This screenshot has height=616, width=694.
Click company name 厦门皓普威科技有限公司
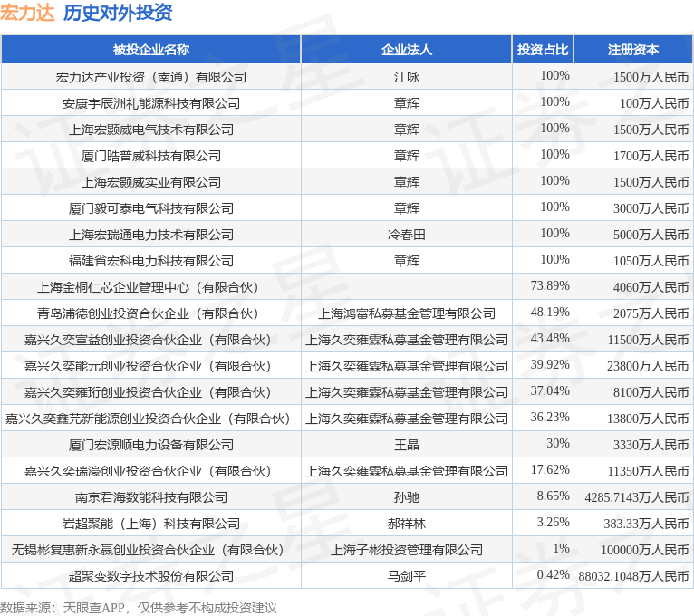151,156
